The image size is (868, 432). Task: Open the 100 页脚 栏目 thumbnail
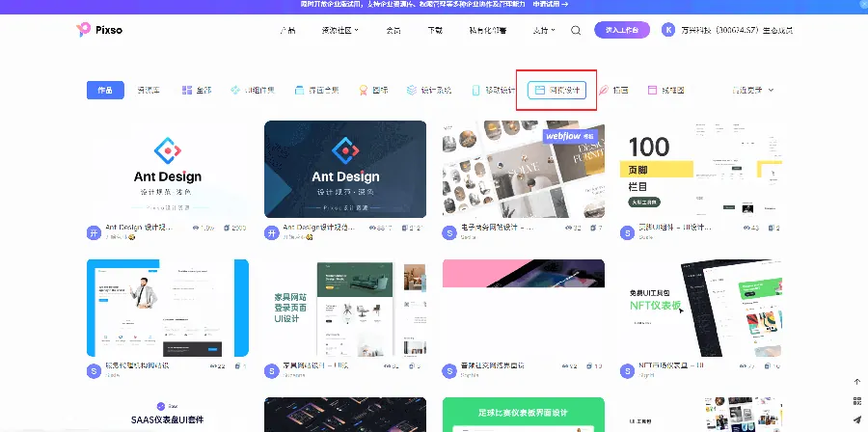pos(701,170)
